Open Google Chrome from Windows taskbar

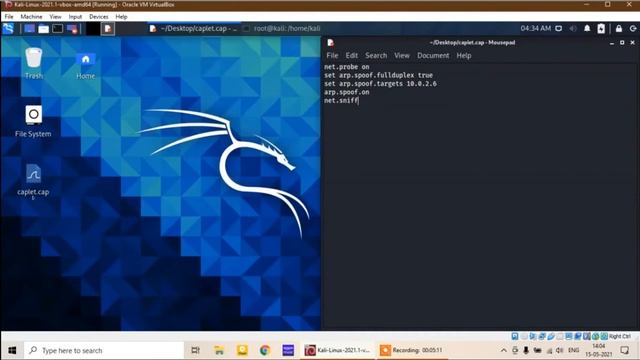click(265, 350)
